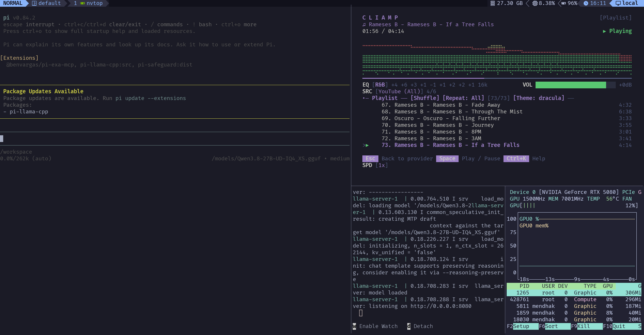
Task: Play track 69 Oscuro Falling Further
Action: [x=506, y=118]
